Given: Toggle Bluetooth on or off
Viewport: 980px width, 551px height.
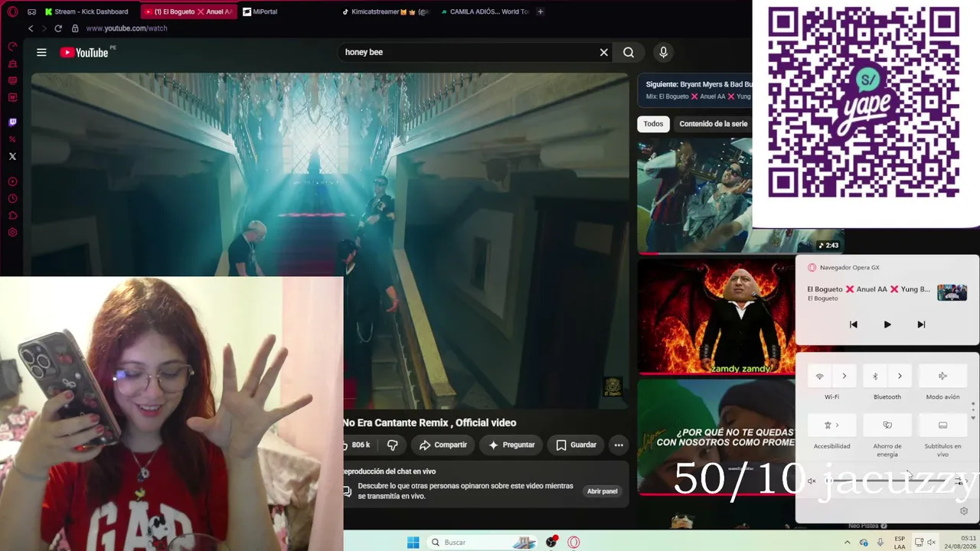Looking at the screenshot, I should coord(875,376).
